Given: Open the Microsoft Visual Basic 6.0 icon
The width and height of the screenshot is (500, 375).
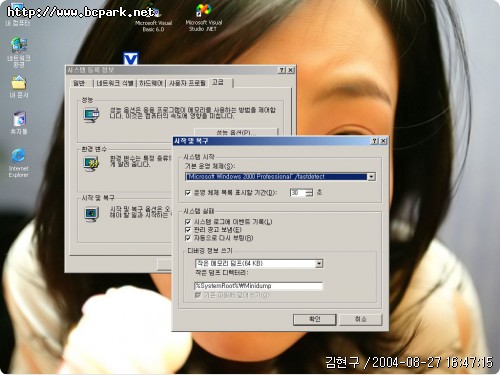Looking at the screenshot, I should click(x=153, y=18).
